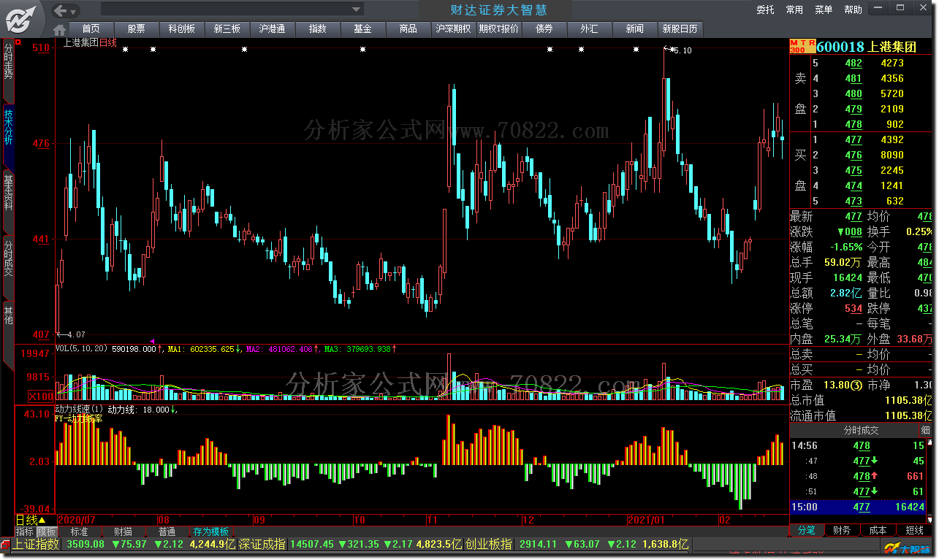
Task: Click 上证指数 in the status bar
Action: pos(37,544)
